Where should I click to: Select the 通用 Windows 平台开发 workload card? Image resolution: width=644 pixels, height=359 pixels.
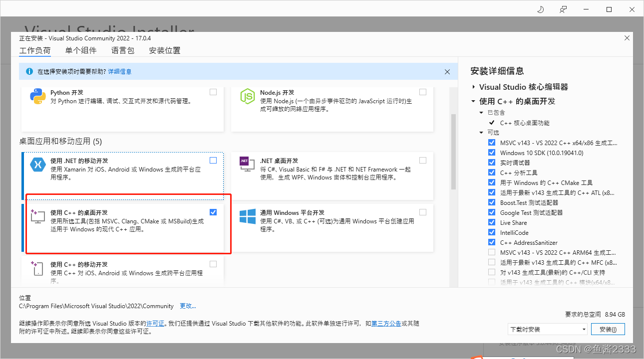click(332, 227)
